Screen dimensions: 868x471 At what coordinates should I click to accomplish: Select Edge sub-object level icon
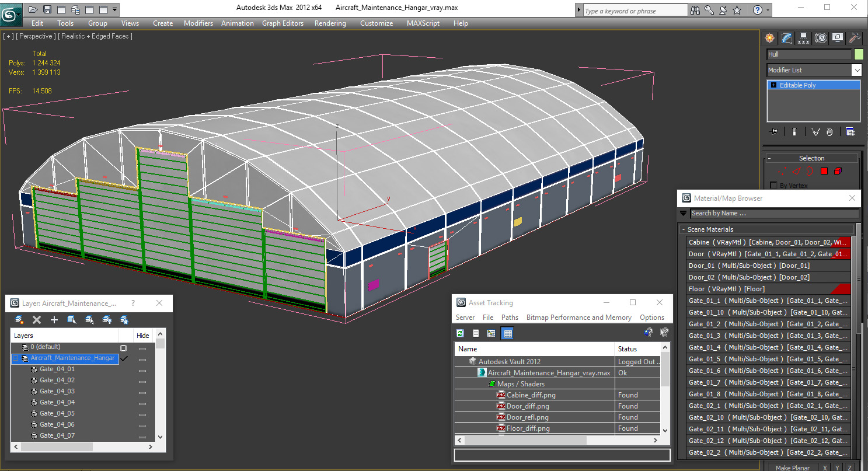click(796, 171)
